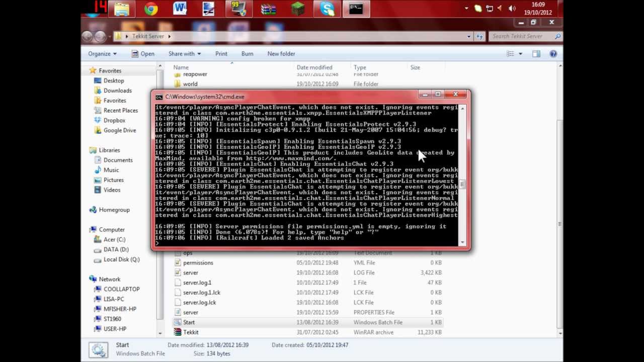
Task: Open Dropbox in the sidebar
Action: (x=114, y=121)
